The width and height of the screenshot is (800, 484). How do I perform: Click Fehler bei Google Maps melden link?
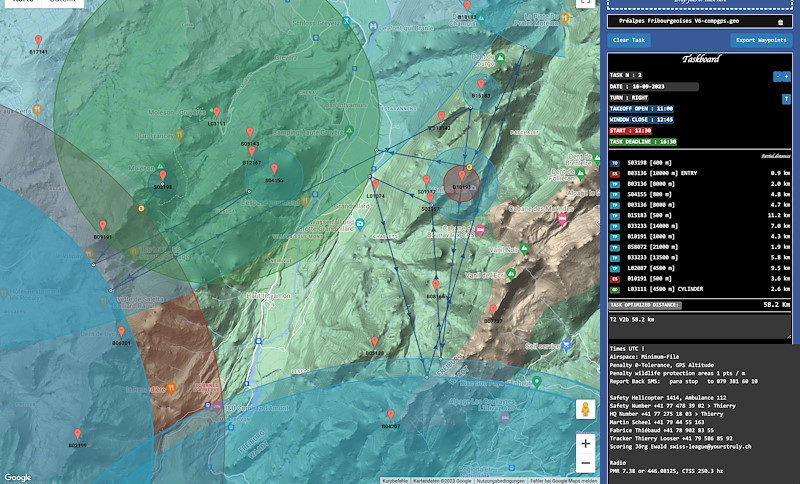point(563,481)
